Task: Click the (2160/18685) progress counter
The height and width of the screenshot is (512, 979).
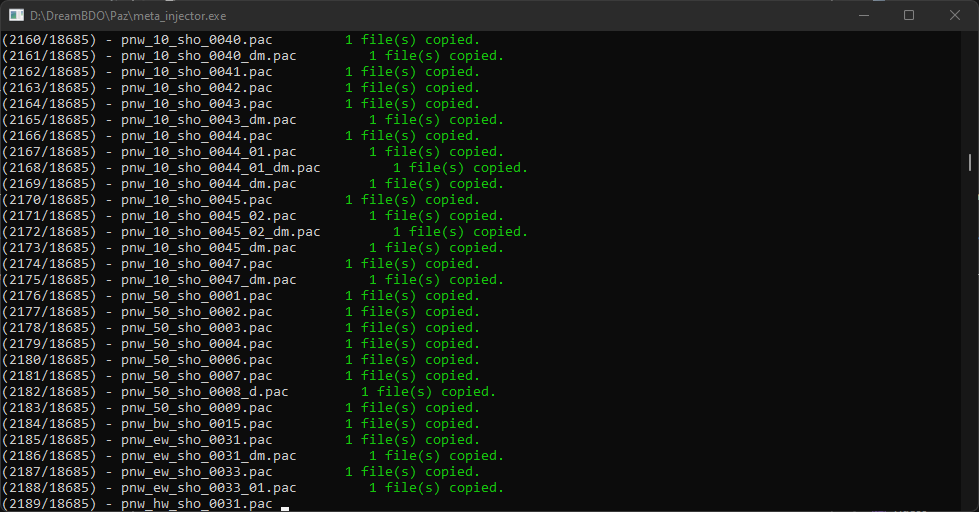Action: pyautogui.click(x=49, y=40)
